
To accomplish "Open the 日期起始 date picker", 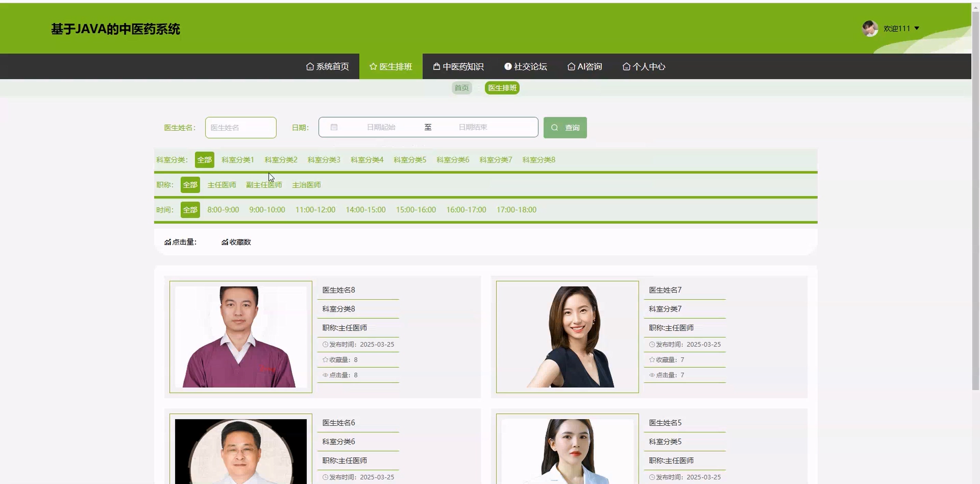I will click(381, 127).
